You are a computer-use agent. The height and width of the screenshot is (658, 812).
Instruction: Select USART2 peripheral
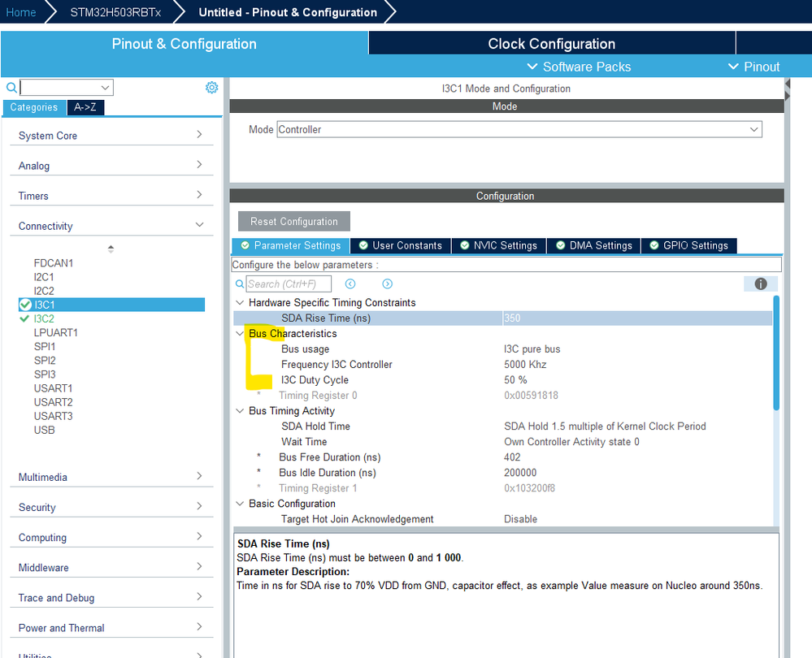54,402
